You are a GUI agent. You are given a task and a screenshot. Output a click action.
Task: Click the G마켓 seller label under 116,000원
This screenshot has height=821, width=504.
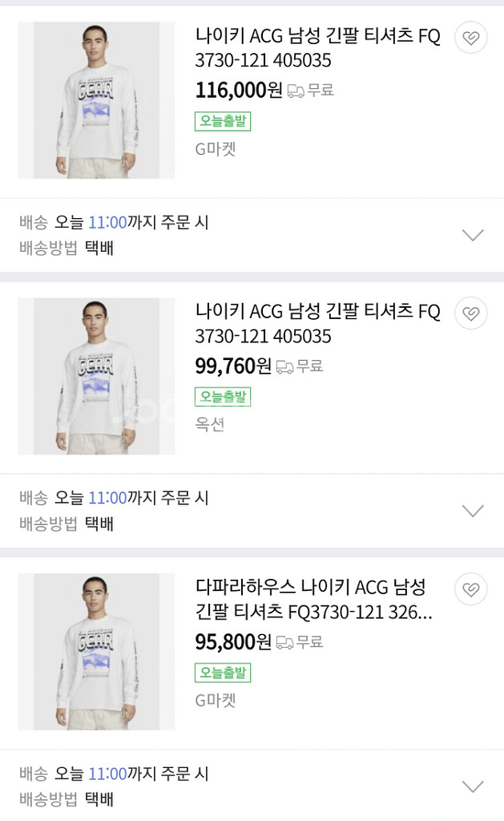[x=216, y=148]
